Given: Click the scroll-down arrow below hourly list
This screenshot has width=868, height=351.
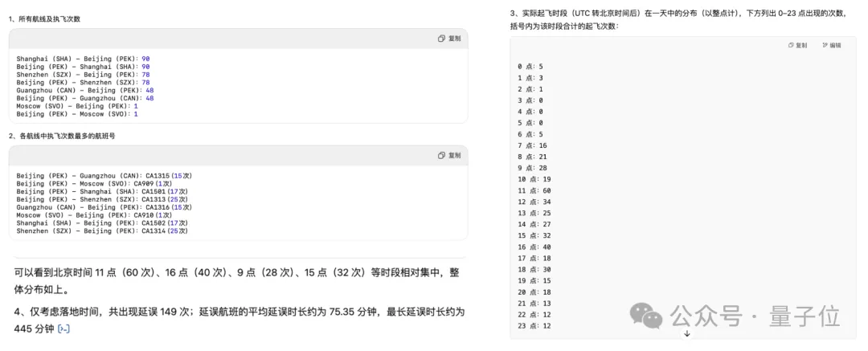Looking at the screenshot, I should (x=686, y=333).
